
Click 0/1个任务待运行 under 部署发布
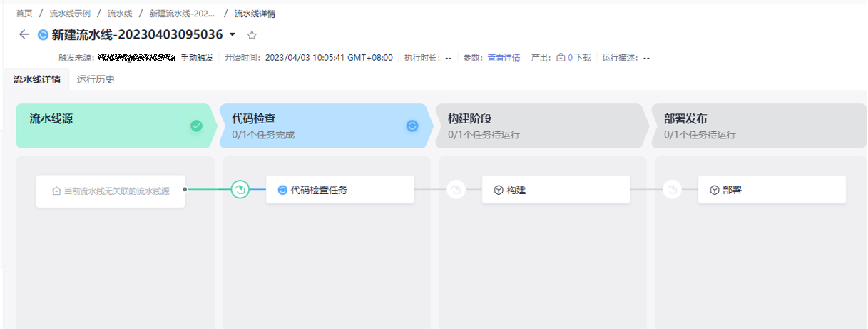[x=700, y=134]
